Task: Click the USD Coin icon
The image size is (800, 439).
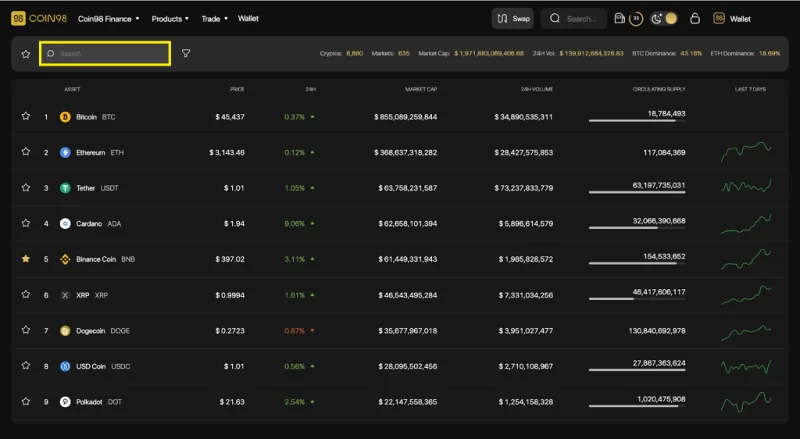Action: [x=65, y=367]
